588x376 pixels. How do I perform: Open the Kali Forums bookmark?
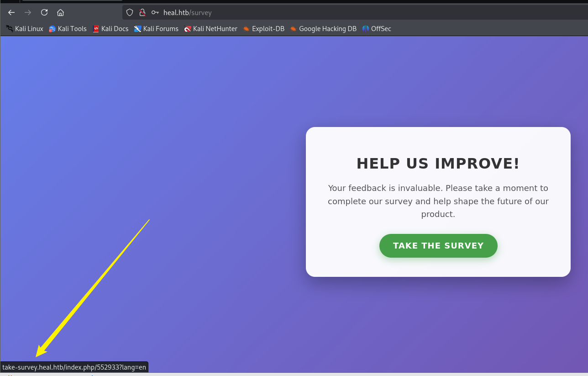[156, 29]
